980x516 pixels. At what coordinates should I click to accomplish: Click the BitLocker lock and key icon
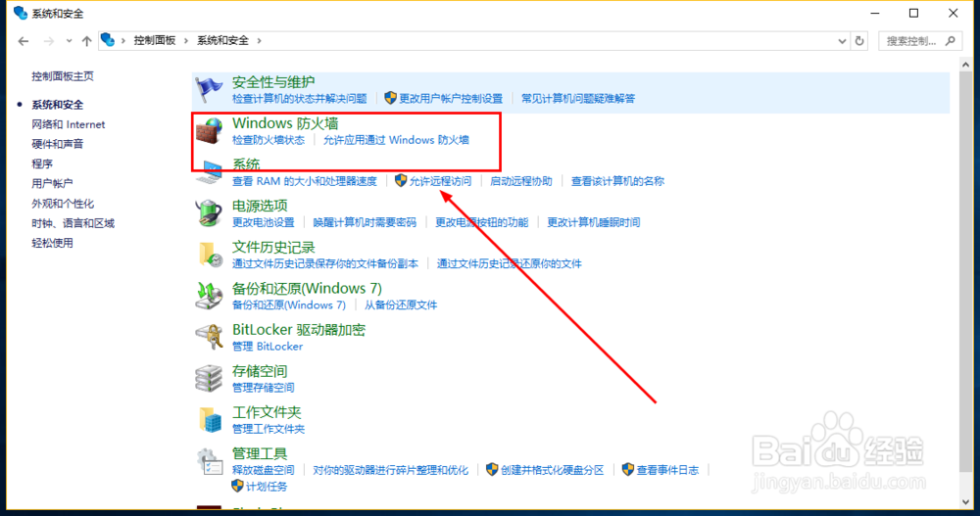(x=210, y=338)
